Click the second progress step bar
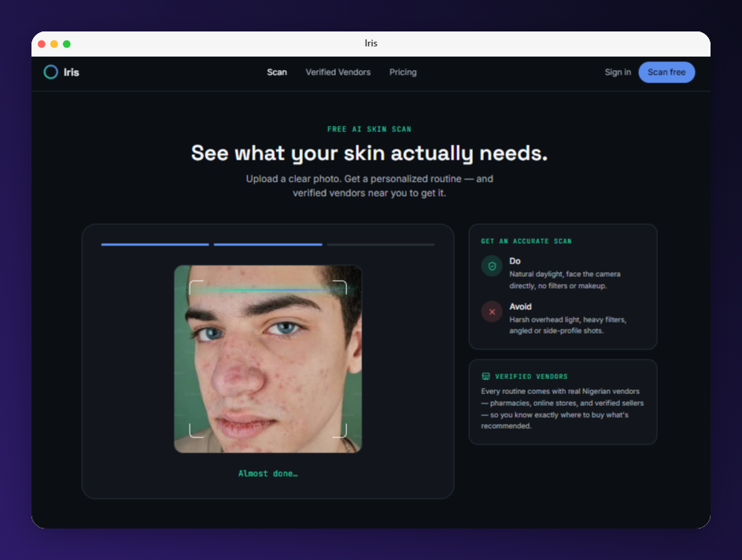The width and height of the screenshot is (742, 560). (268, 245)
